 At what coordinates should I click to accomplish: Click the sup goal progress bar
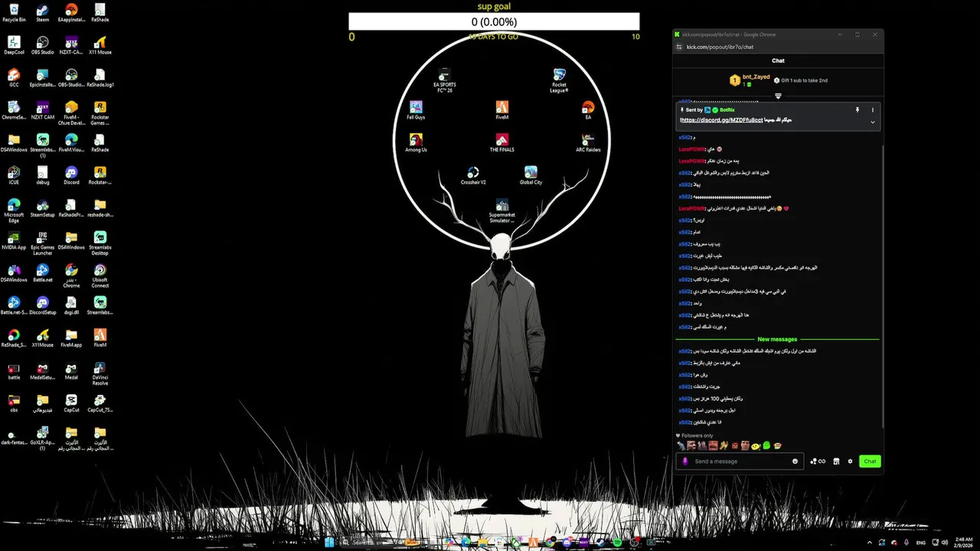pyautogui.click(x=494, y=21)
